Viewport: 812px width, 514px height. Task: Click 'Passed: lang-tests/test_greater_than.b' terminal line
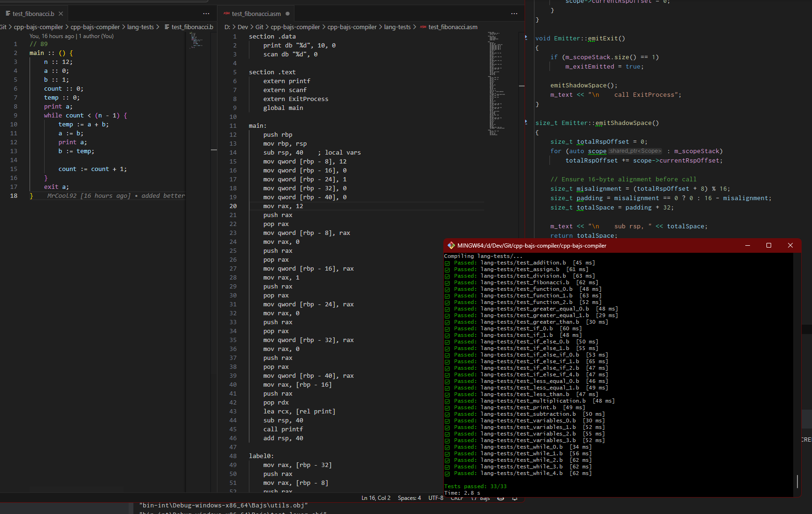(x=526, y=322)
